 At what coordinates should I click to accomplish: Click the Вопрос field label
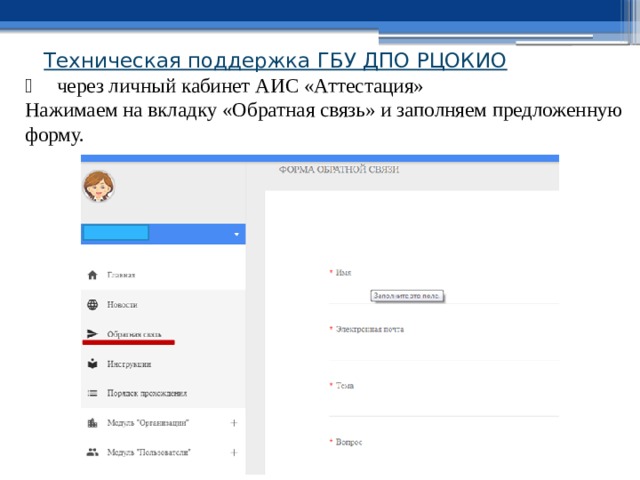click(349, 442)
